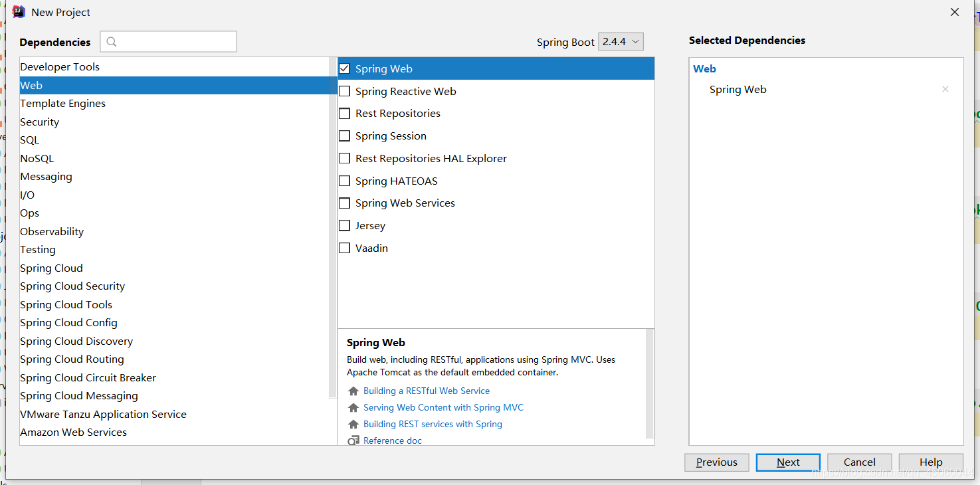This screenshot has width=980, height=485.
Task: Open Serving Web Content with Spring MVC link
Action: pyautogui.click(x=443, y=408)
